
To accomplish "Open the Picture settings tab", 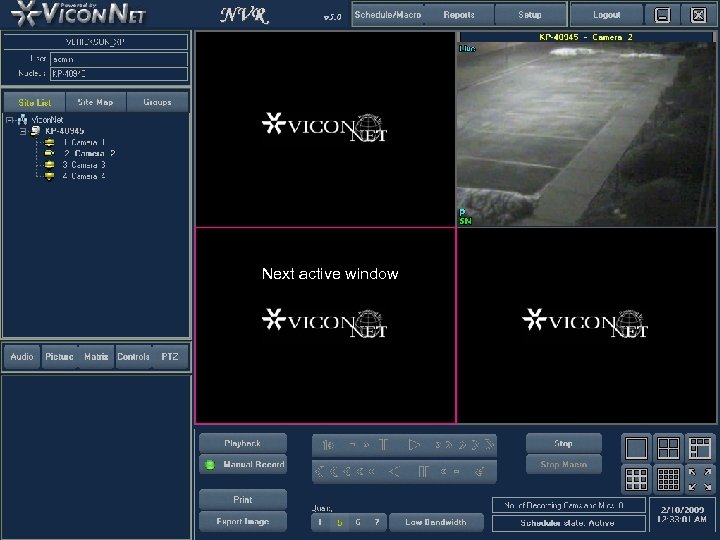I will click(x=59, y=357).
